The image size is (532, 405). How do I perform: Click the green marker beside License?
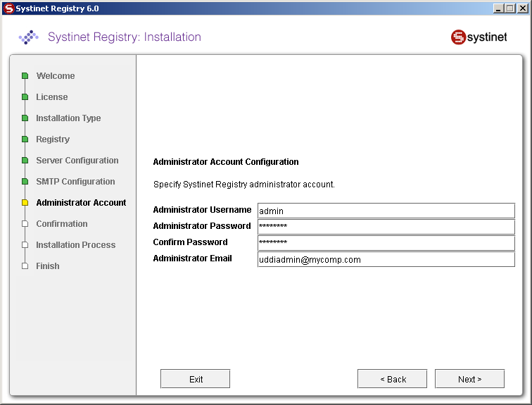pos(25,96)
